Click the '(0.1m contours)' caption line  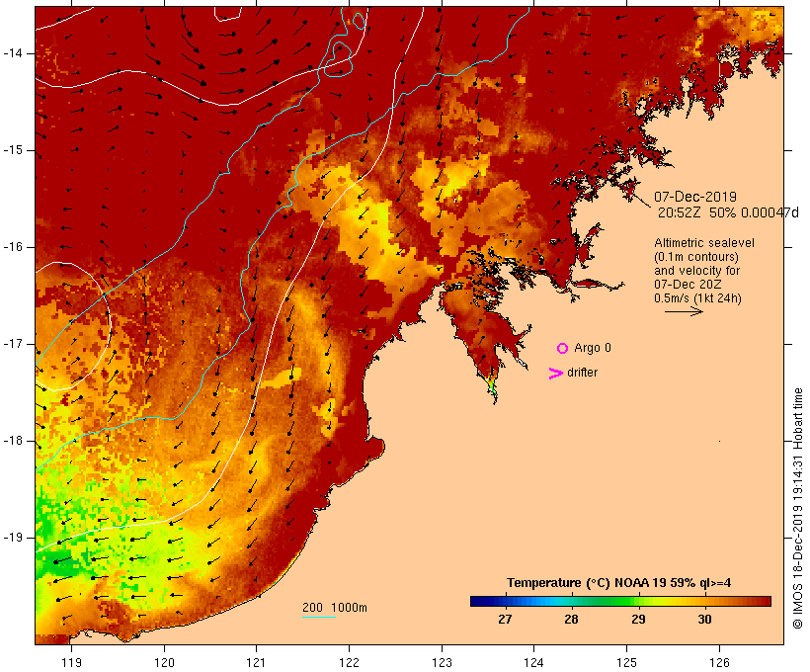pos(696,257)
